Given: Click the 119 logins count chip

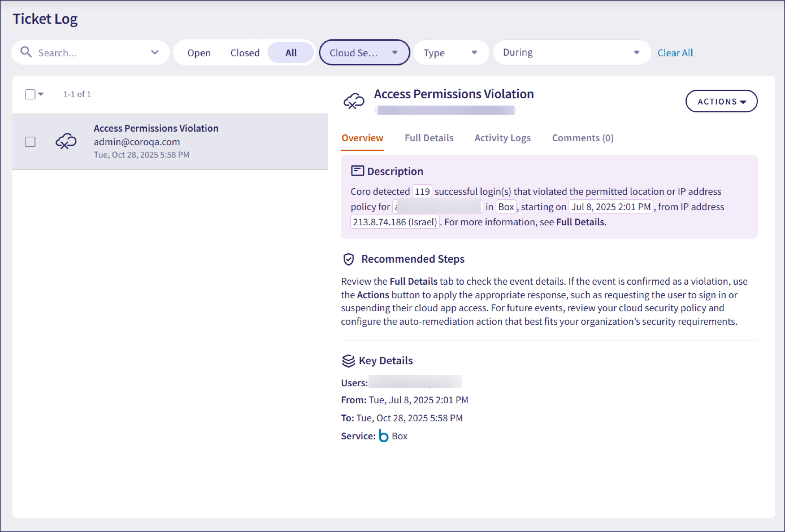Looking at the screenshot, I should (422, 191).
